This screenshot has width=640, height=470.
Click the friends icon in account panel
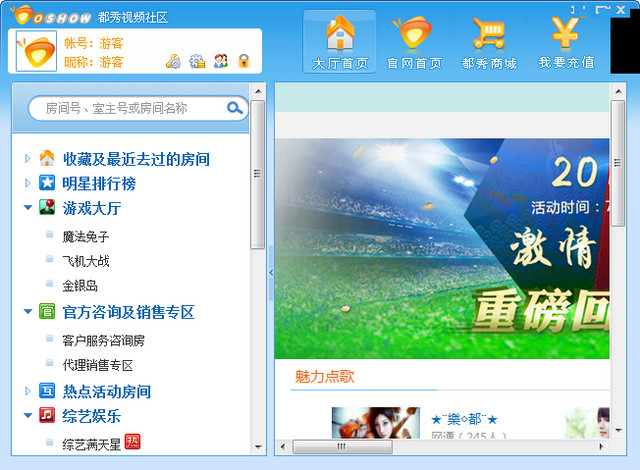tap(221, 61)
